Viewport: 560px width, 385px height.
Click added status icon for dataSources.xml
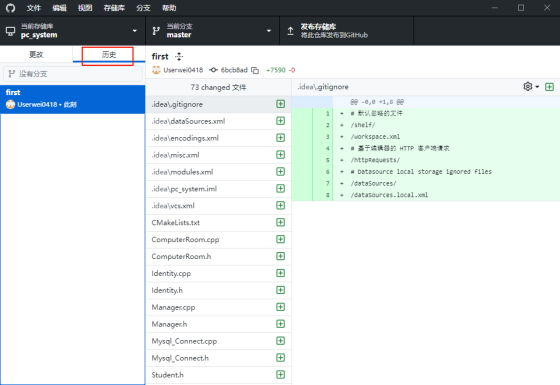click(x=281, y=121)
